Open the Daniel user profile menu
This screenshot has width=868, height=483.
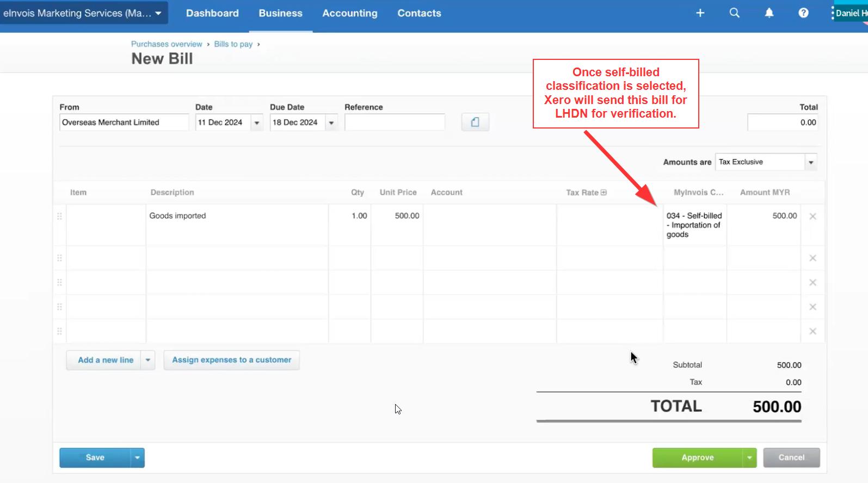tap(851, 13)
